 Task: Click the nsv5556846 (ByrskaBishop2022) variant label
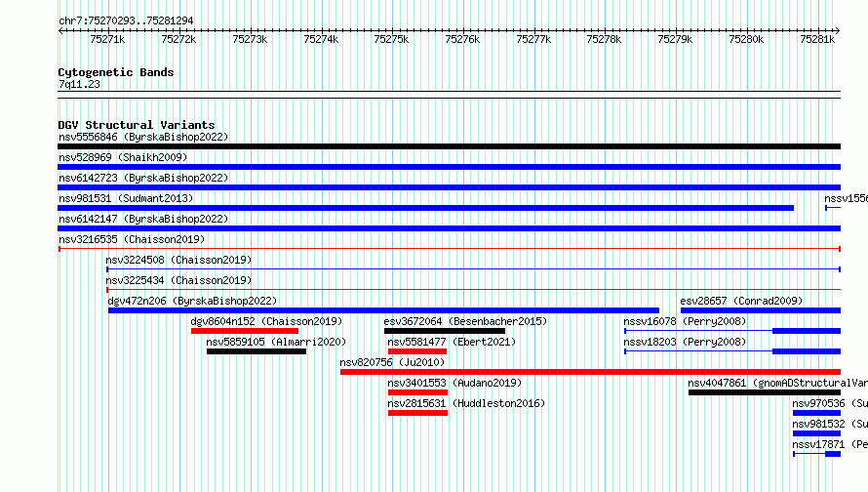tap(143, 137)
